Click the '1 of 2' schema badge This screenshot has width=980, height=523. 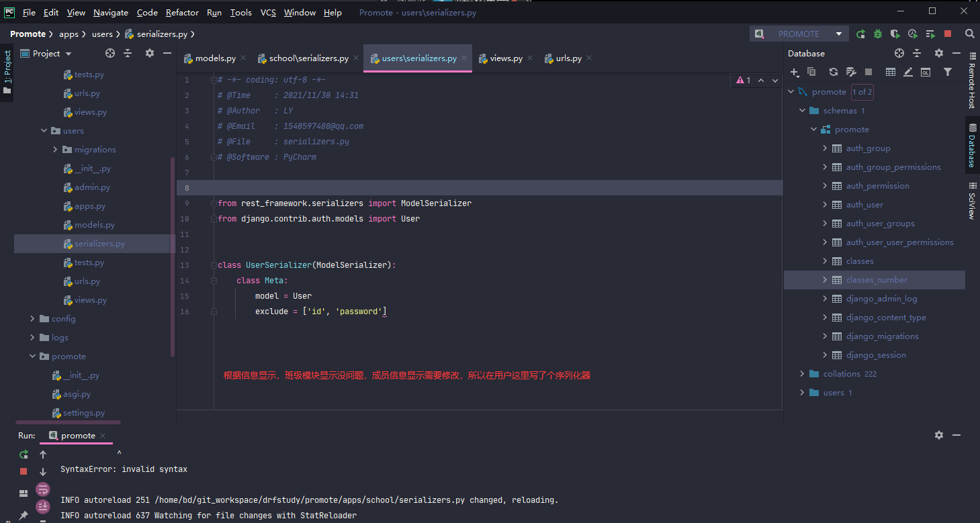(862, 92)
